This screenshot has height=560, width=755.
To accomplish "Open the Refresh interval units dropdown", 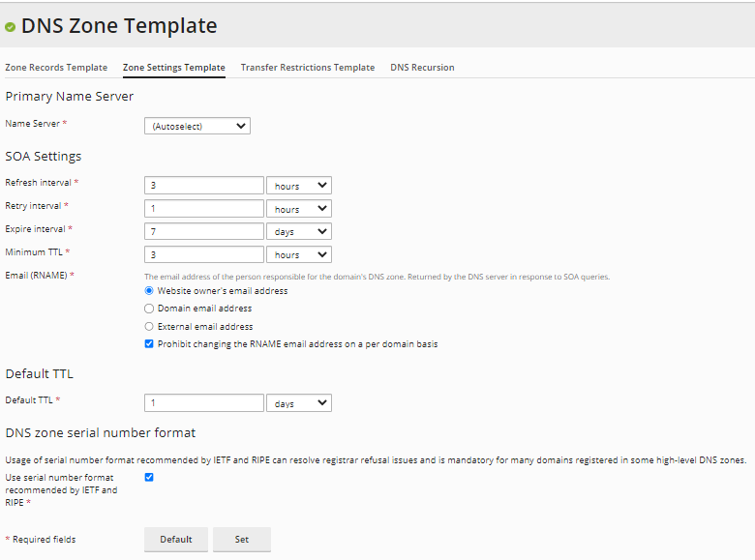I will click(299, 186).
